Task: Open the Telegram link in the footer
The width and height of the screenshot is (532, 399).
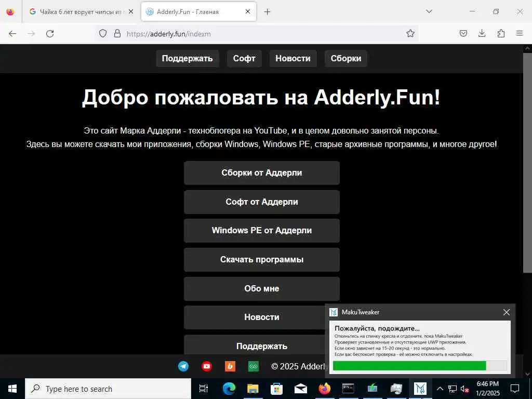Action: pos(183,366)
